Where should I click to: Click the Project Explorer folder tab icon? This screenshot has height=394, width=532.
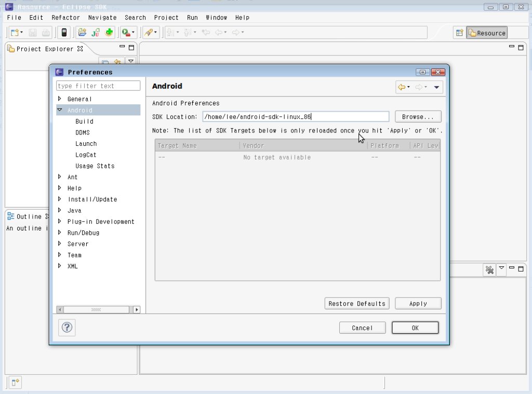click(x=11, y=49)
